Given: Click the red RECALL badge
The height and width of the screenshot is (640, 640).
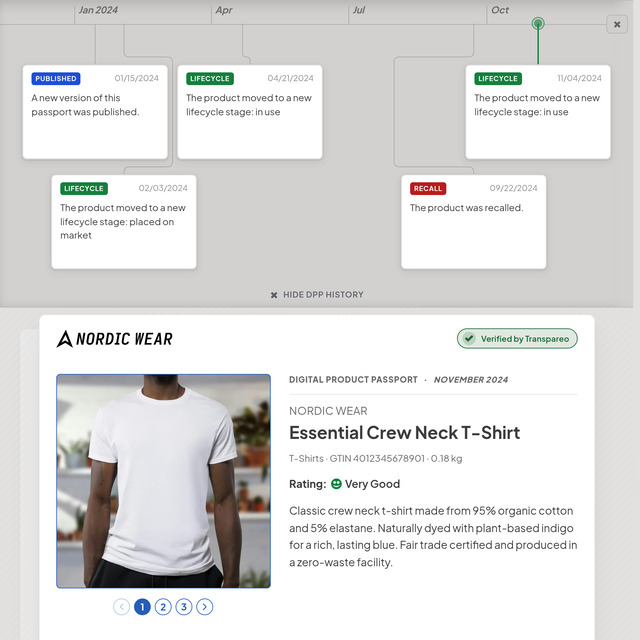Looking at the screenshot, I should pos(428,189).
